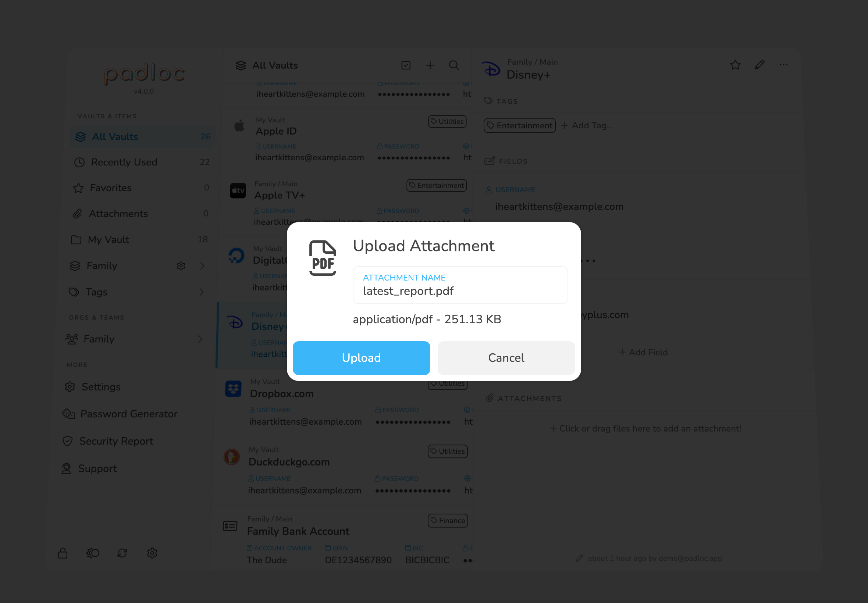Click the people icon beside Family org
The height and width of the screenshot is (603, 868).
pyautogui.click(x=72, y=339)
